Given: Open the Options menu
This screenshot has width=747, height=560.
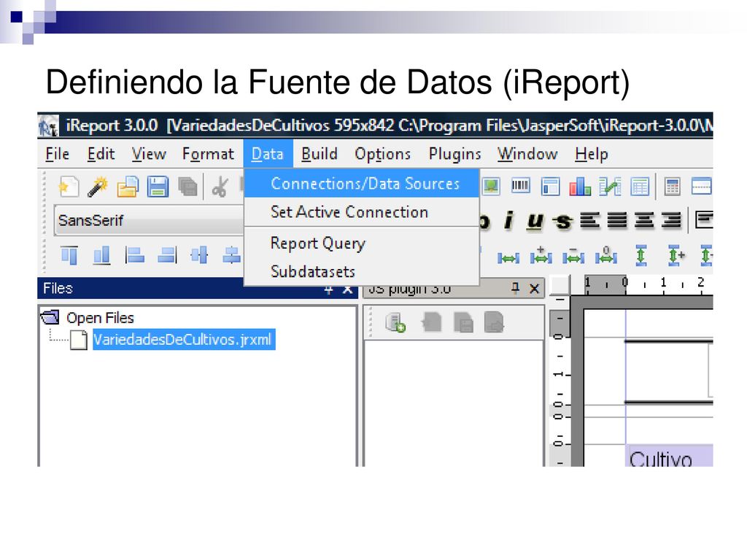Looking at the screenshot, I should coord(382,154).
